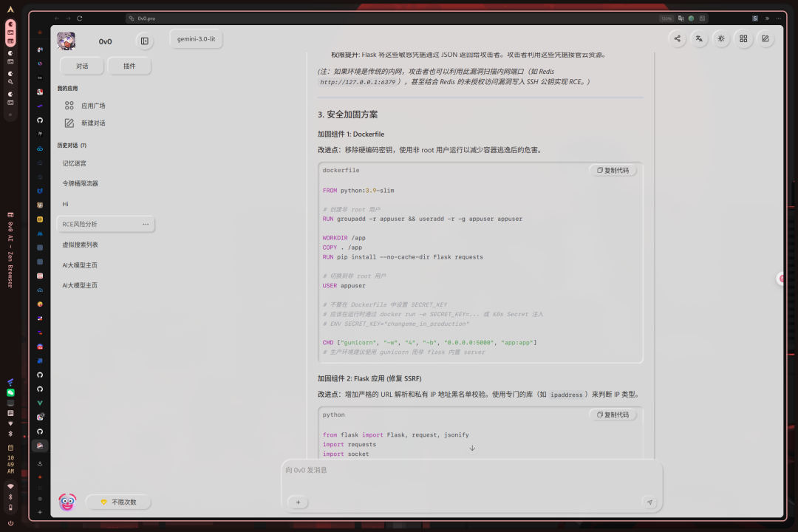
Task: Click the blue cloud tab icon
Action: click(x=40, y=149)
